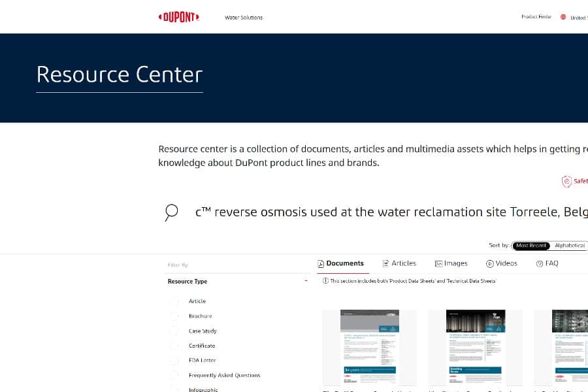Open the first document thumbnail
Image resolution: width=588 pixels, height=392 pixels.
369,348
